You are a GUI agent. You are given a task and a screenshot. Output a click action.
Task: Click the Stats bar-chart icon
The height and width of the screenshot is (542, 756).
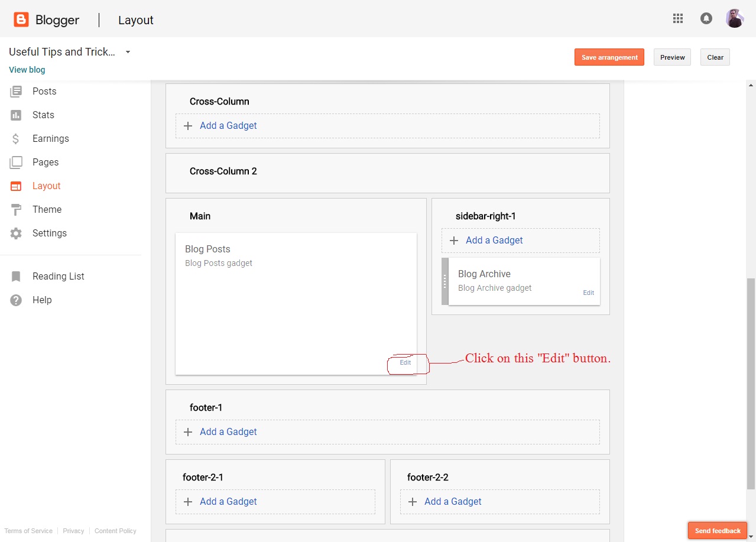point(16,115)
